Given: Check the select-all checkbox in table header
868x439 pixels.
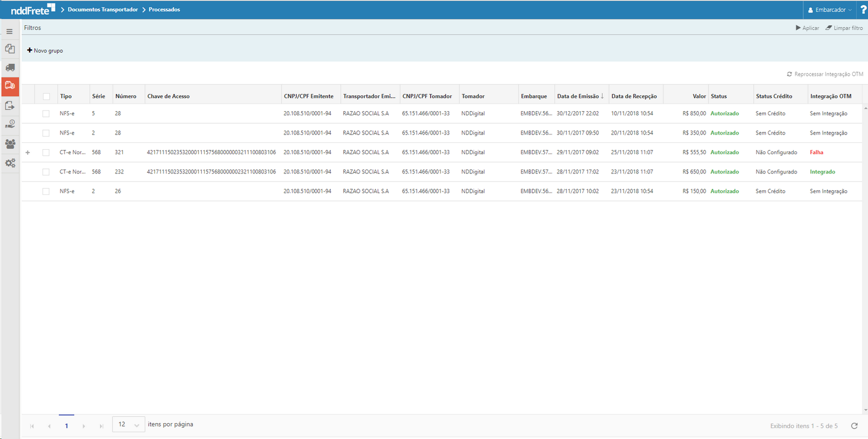Looking at the screenshot, I should pos(46,95).
